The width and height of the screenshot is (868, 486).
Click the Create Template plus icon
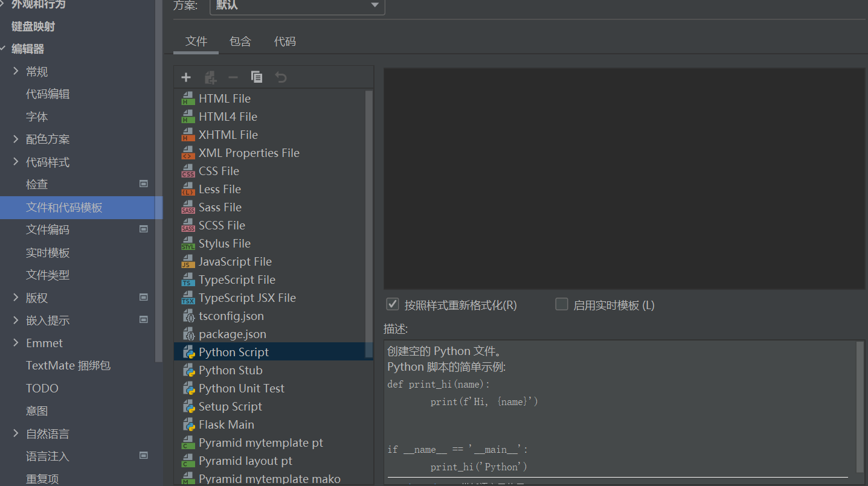click(x=185, y=77)
